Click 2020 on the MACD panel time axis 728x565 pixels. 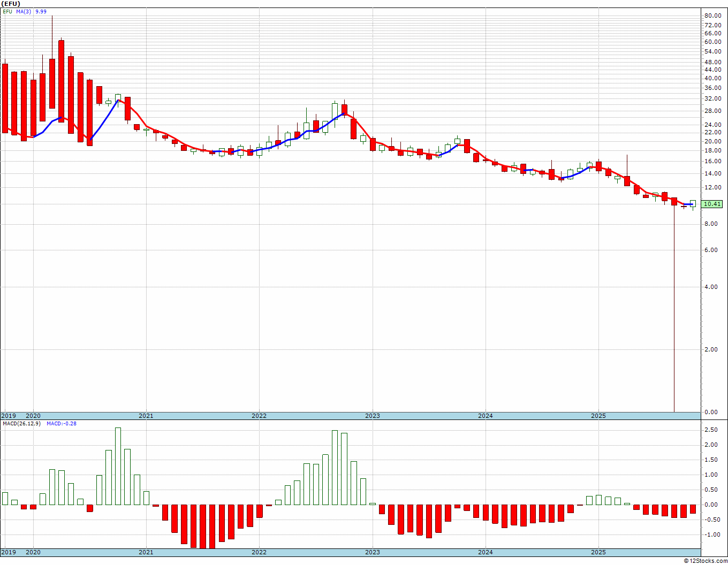click(33, 553)
